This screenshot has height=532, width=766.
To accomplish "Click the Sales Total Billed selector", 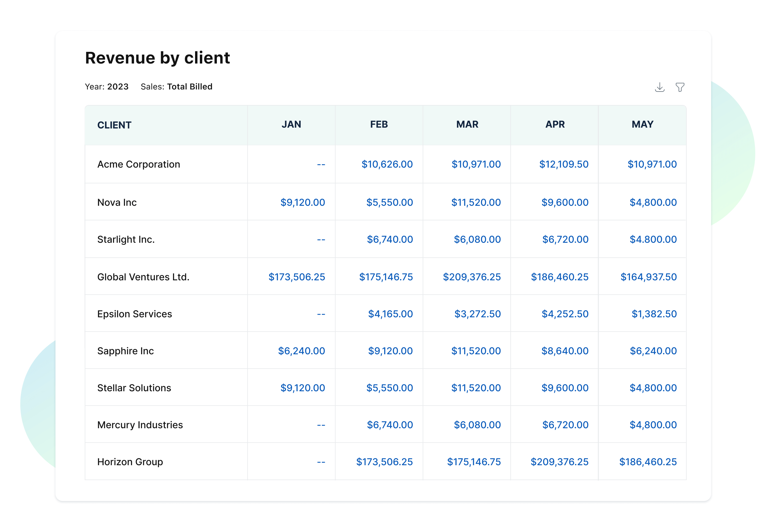I will (x=176, y=87).
